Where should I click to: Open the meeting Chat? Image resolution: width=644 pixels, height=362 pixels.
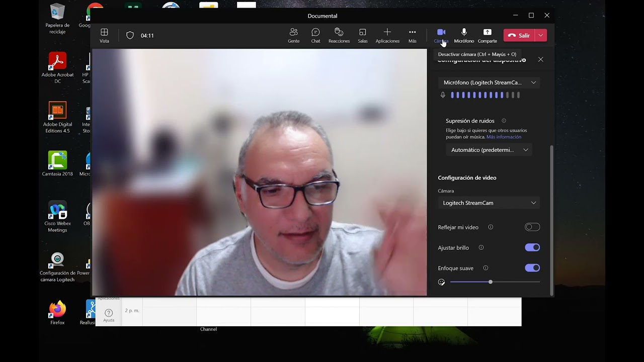[x=315, y=35]
